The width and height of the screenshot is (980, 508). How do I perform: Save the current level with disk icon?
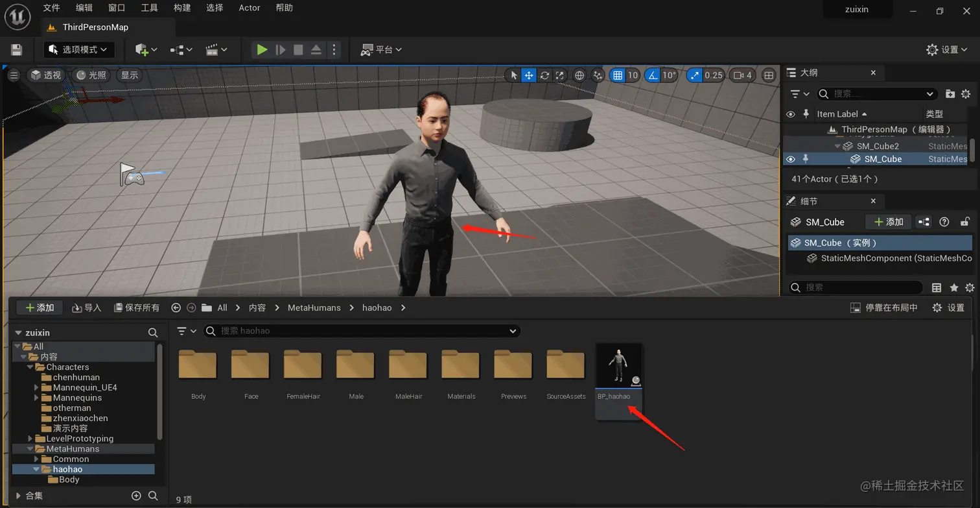click(17, 50)
